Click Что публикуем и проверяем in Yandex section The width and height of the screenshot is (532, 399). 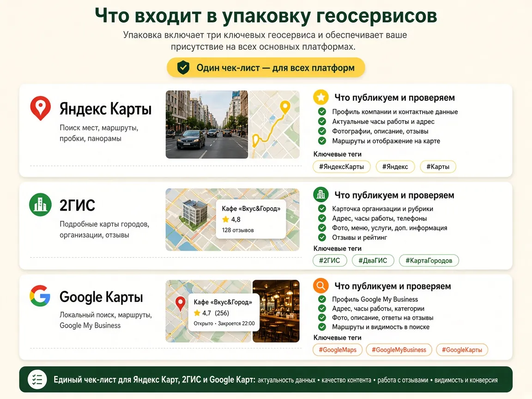click(394, 98)
